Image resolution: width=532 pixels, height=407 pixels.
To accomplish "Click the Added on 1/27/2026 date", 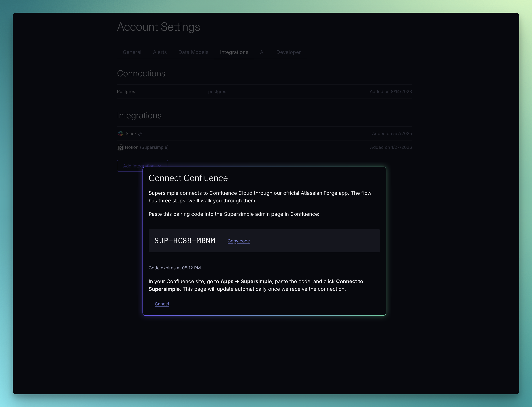I will tap(391, 147).
